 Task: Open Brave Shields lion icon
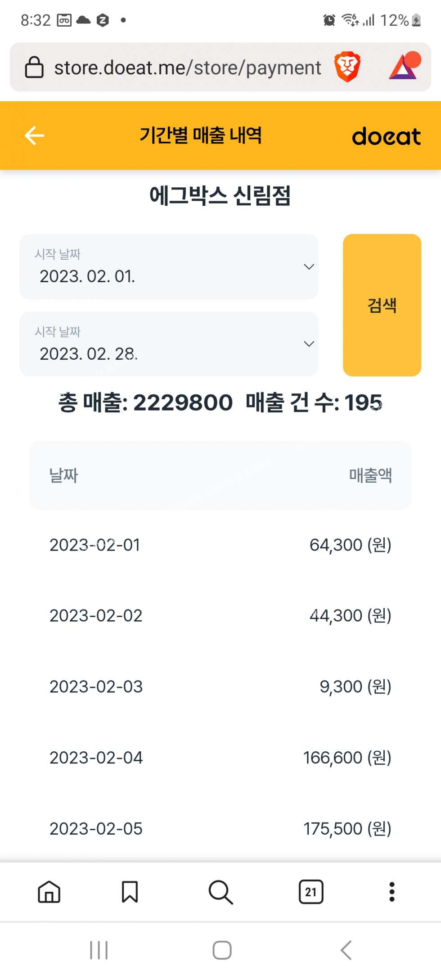(347, 67)
